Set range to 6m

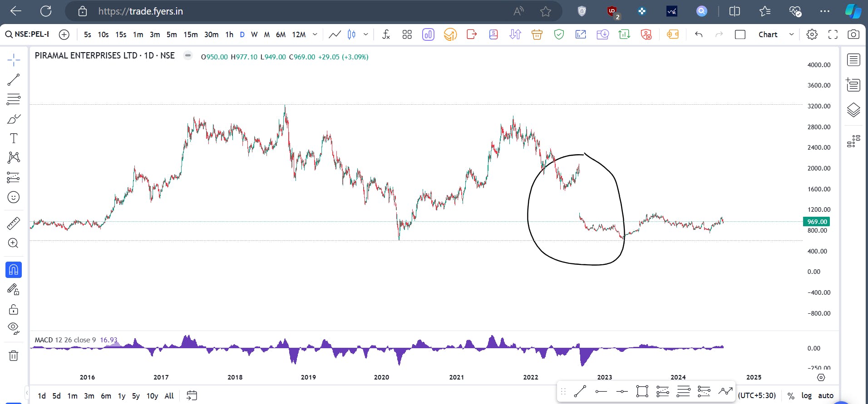tap(106, 396)
